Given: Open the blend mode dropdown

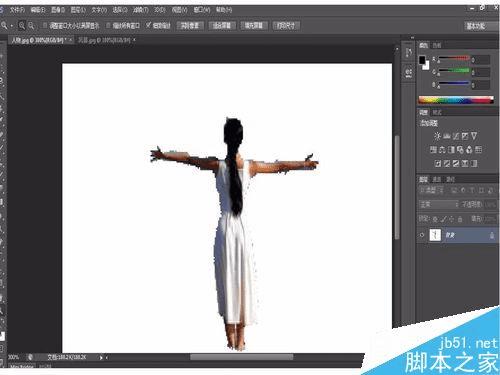Looking at the screenshot, I should [x=439, y=204].
